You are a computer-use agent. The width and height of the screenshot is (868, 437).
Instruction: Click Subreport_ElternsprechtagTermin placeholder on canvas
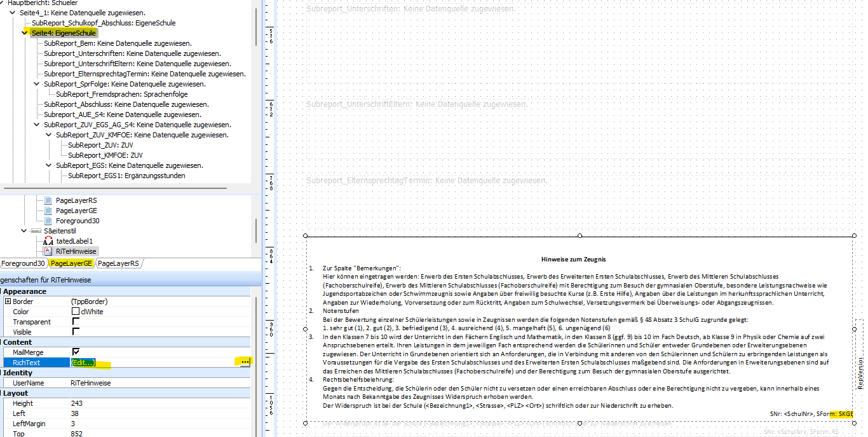coord(427,181)
